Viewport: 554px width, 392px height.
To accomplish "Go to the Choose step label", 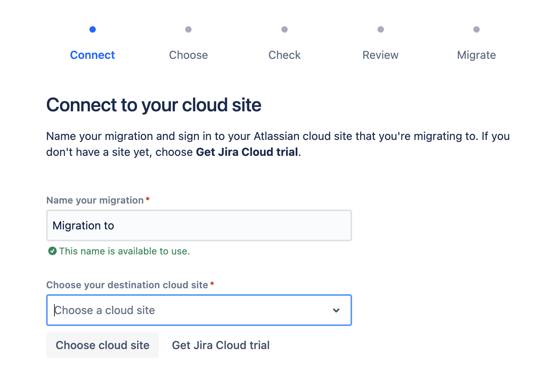I will [188, 55].
